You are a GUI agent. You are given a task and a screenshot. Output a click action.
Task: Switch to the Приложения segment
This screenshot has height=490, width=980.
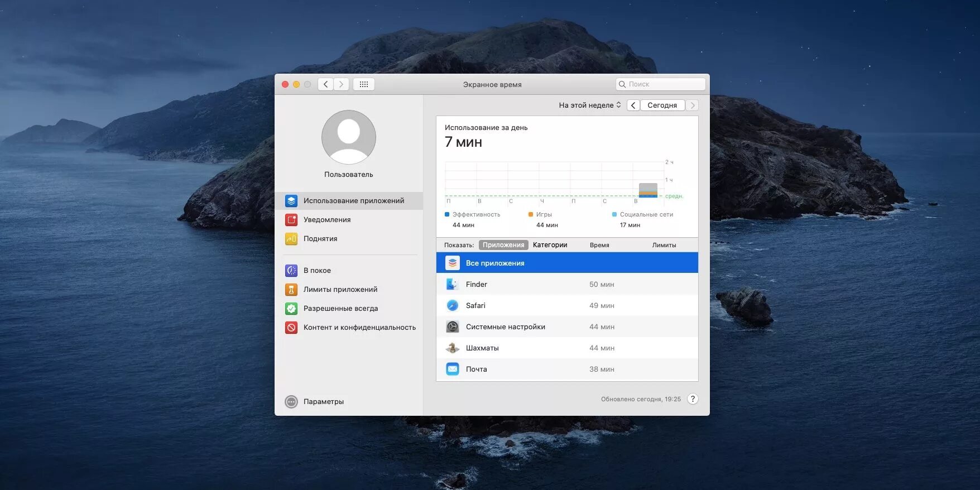[x=503, y=245]
